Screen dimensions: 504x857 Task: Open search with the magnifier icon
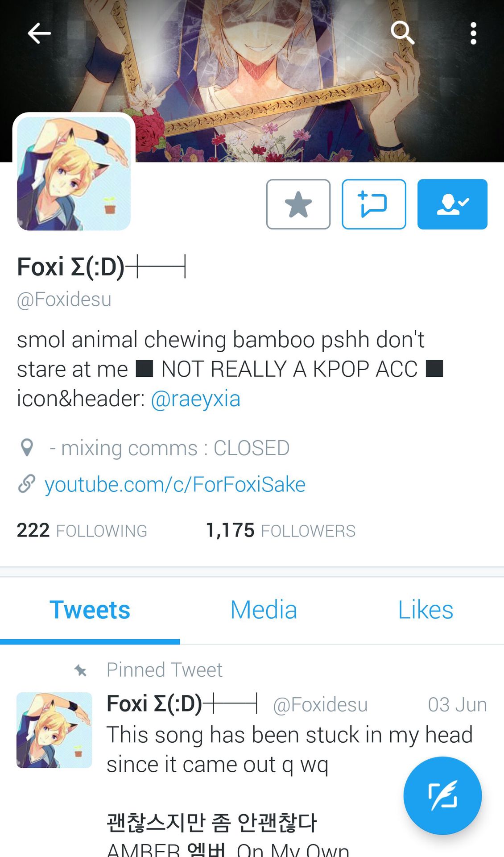pos(402,33)
